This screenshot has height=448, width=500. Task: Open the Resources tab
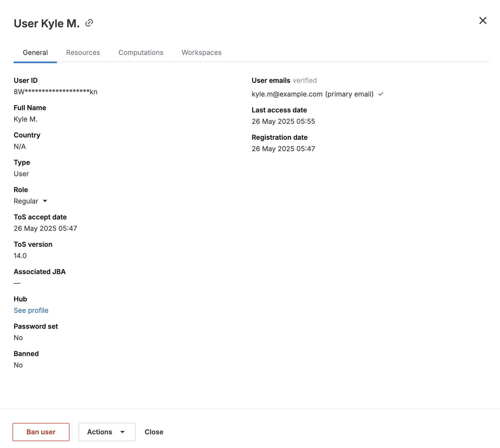83,53
